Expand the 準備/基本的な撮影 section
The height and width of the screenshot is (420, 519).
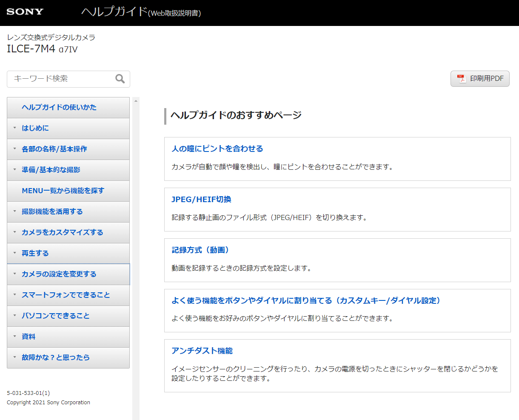click(x=51, y=170)
